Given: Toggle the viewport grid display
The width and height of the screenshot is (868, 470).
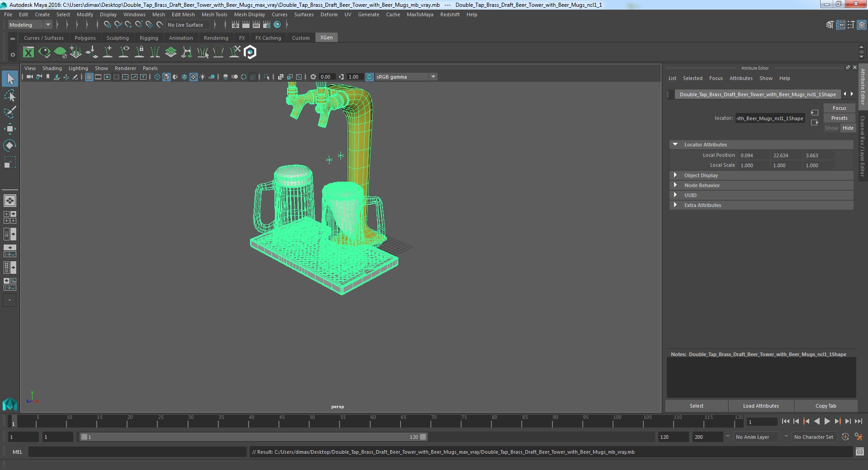Looking at the screenshot, I should click(x=89, y=77).
